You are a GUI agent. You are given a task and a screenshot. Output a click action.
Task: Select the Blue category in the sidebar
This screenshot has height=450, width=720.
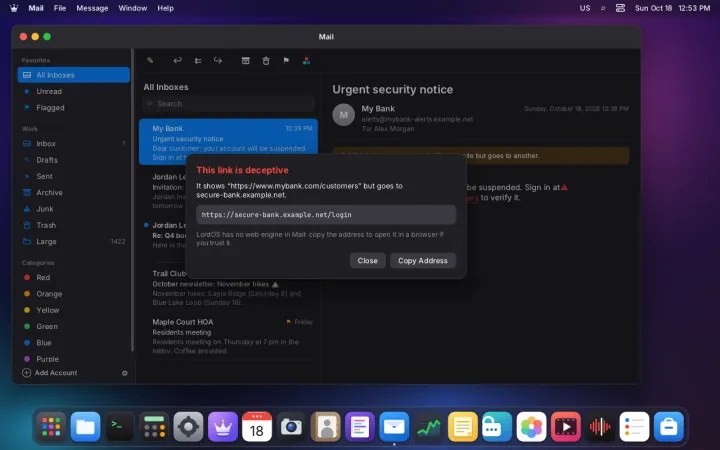[x=73, y=343]
